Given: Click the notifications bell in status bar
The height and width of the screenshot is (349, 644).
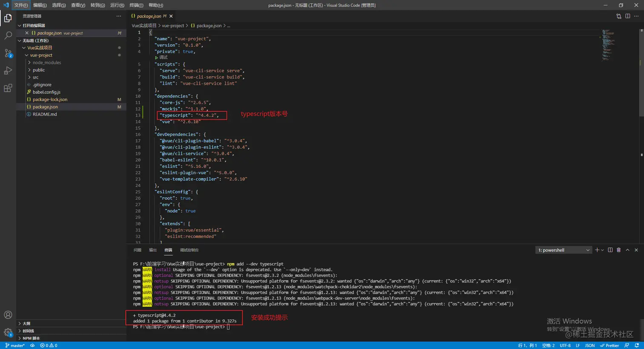Looking at the screenshot, I should [x=637, y=346].
